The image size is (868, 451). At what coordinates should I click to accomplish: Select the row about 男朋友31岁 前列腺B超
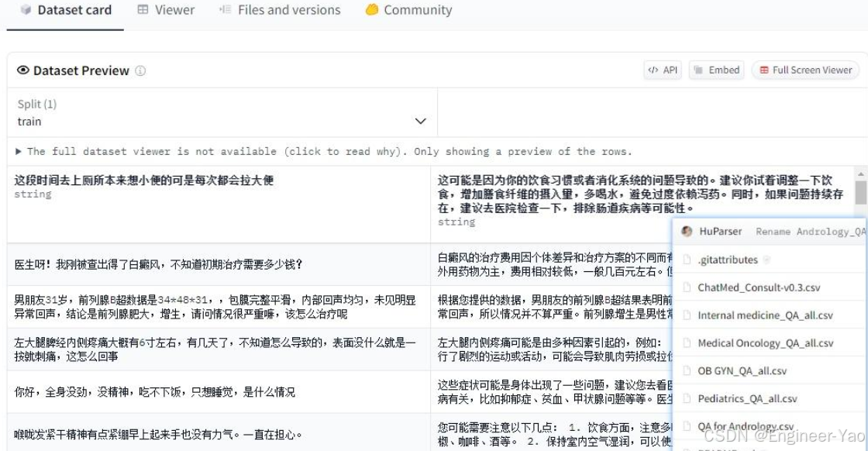point(219,307)
